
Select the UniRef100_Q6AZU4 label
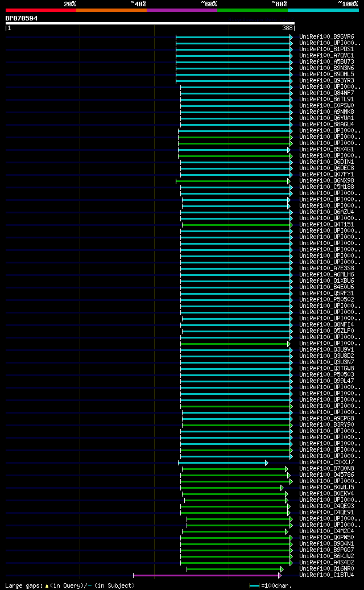326,212
